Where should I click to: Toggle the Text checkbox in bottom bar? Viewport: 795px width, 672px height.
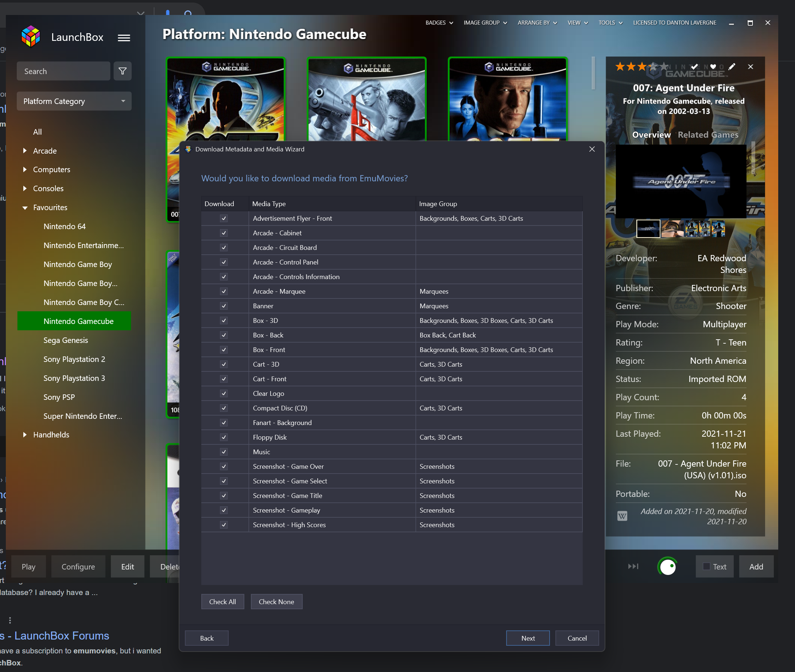(x=706, y=567)
